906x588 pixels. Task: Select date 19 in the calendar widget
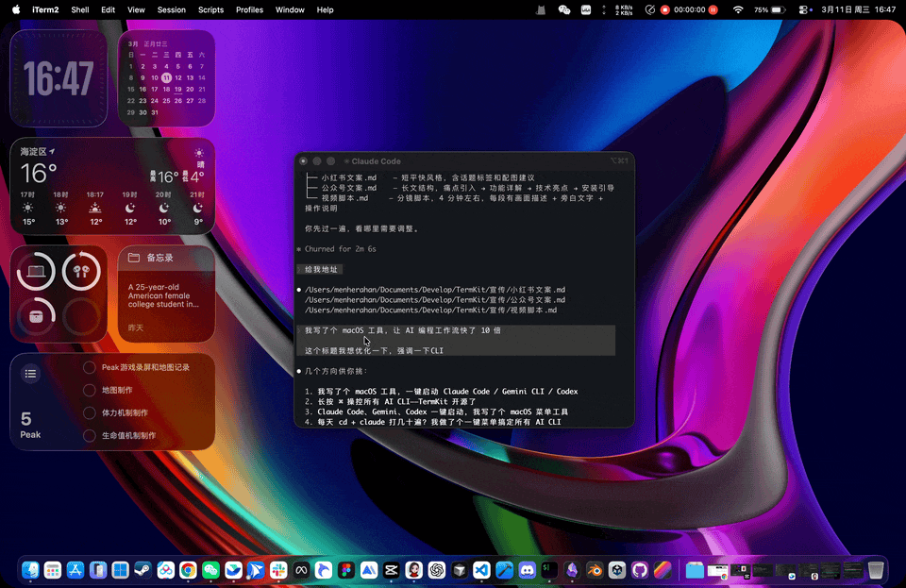click(x=178, y=89)
